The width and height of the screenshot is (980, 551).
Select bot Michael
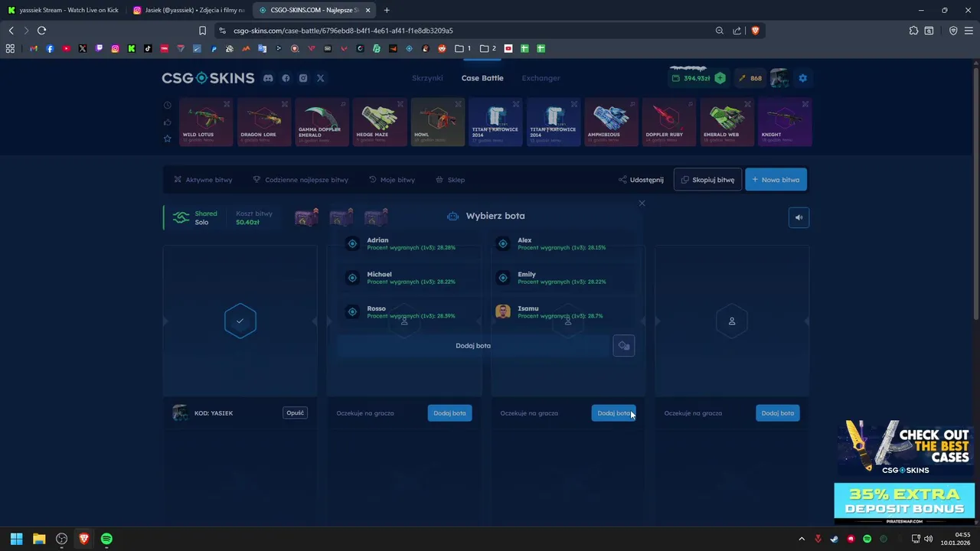(411, 278)
